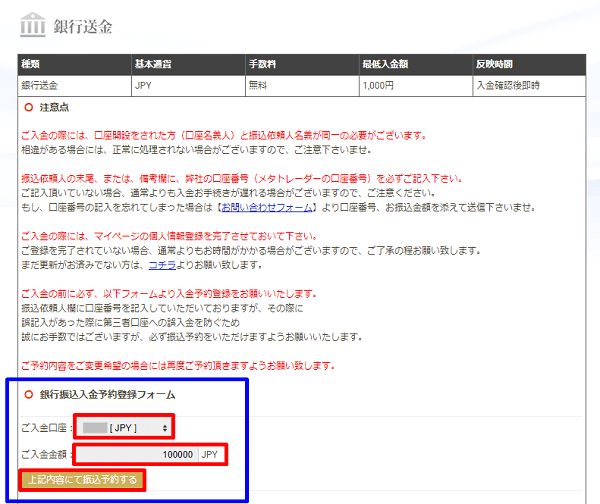Click the 銀行送金 table cell
The image size is (600, 504).
coord(74,86)
